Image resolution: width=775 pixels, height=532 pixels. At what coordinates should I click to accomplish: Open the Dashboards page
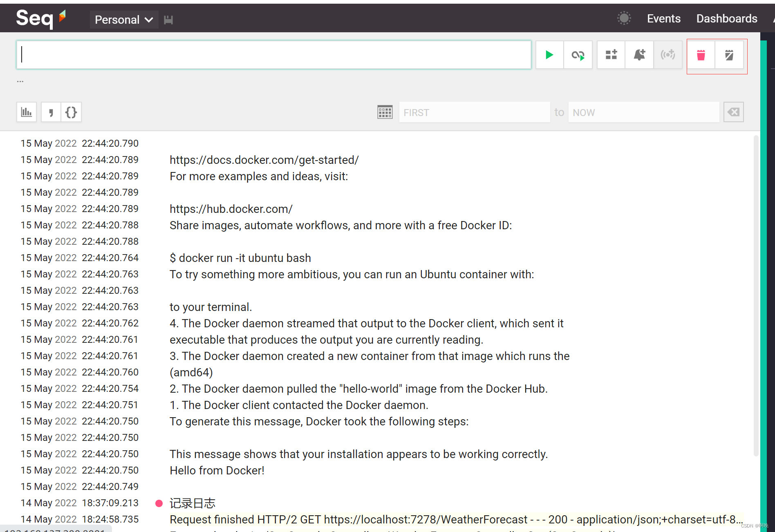click(726, 18)
